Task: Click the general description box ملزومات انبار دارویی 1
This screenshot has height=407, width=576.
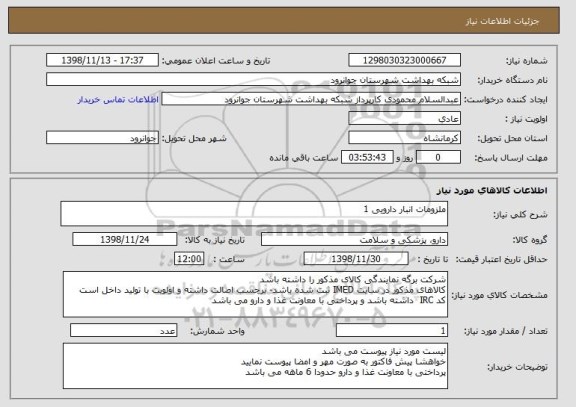Action: click(x=254, y=213)
